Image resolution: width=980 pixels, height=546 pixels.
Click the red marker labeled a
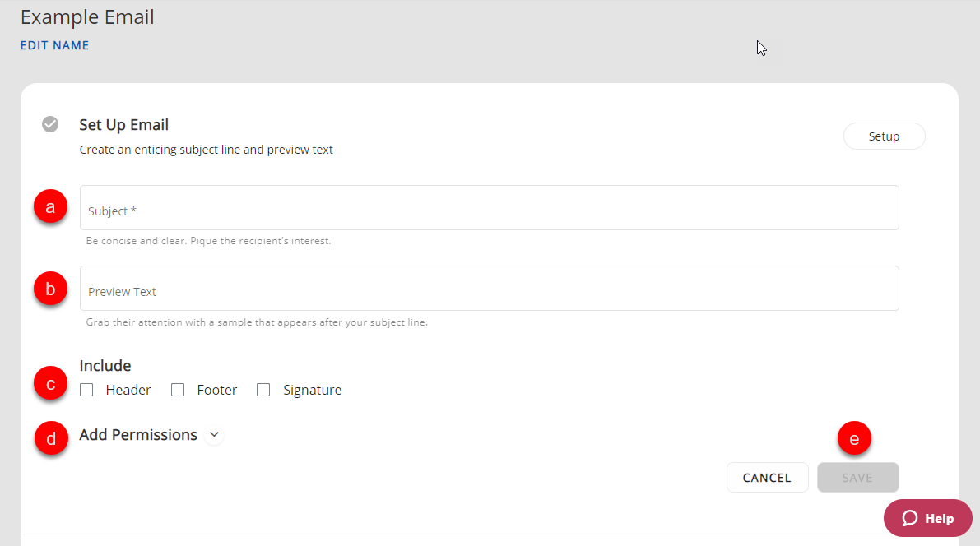point(50,208)
